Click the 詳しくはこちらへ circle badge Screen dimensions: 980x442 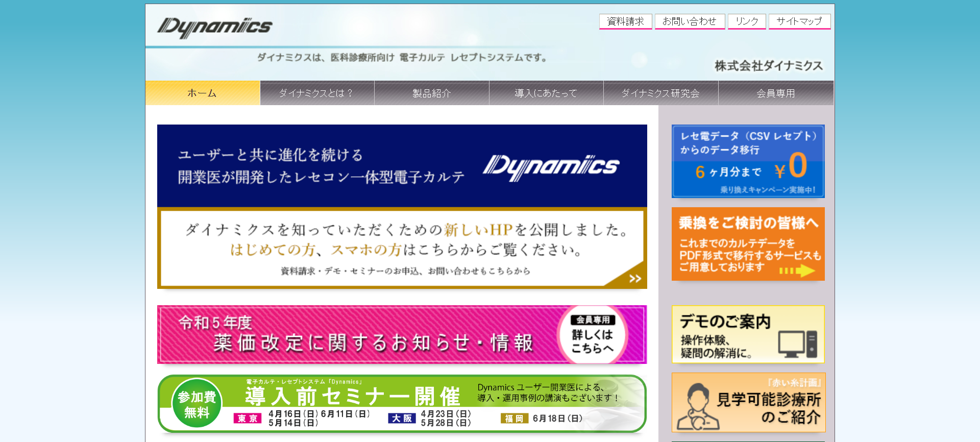(592, 335)
